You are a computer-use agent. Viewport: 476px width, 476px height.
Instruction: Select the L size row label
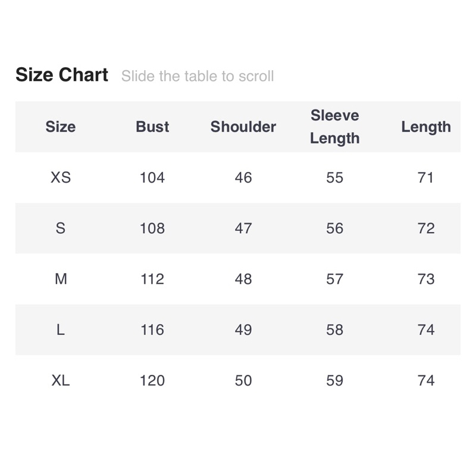tap(61, 330)
